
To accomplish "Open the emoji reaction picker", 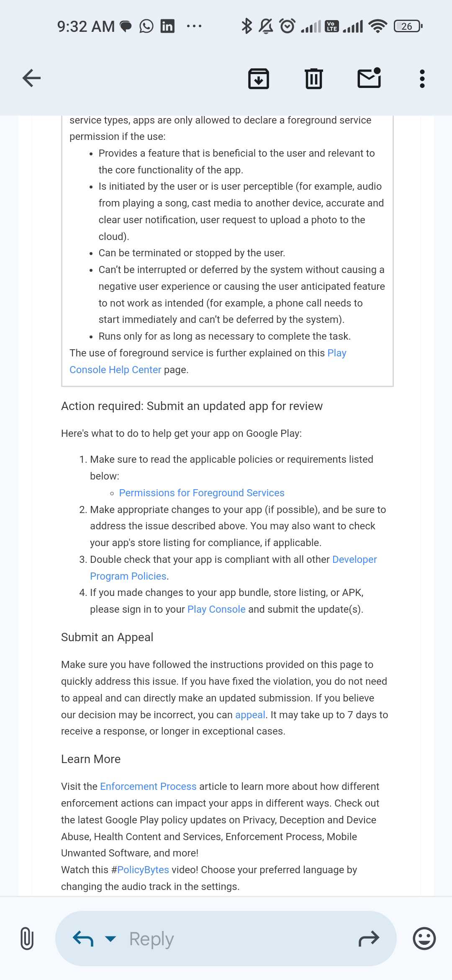I will [424, 939].
